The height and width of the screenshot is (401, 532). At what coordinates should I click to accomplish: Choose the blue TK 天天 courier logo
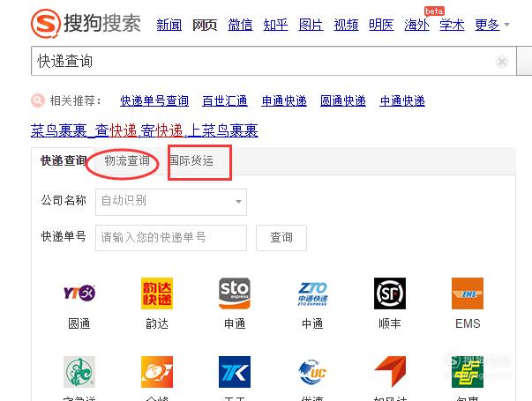click(235, 372)
